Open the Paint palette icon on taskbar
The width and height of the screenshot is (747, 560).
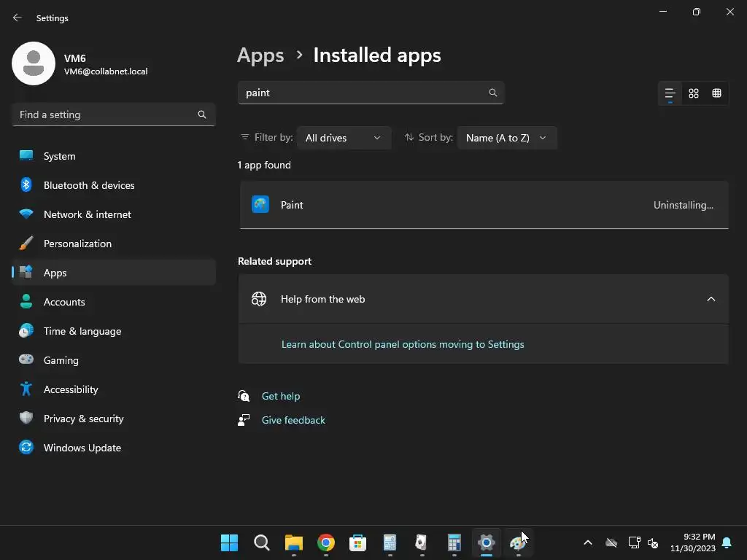518,542
